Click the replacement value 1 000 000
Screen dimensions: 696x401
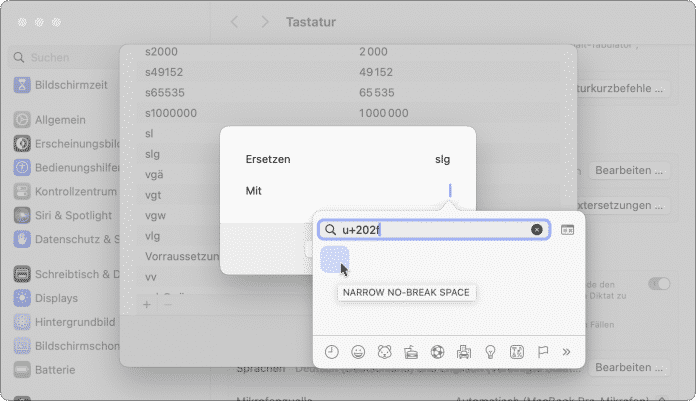point(384,113)
